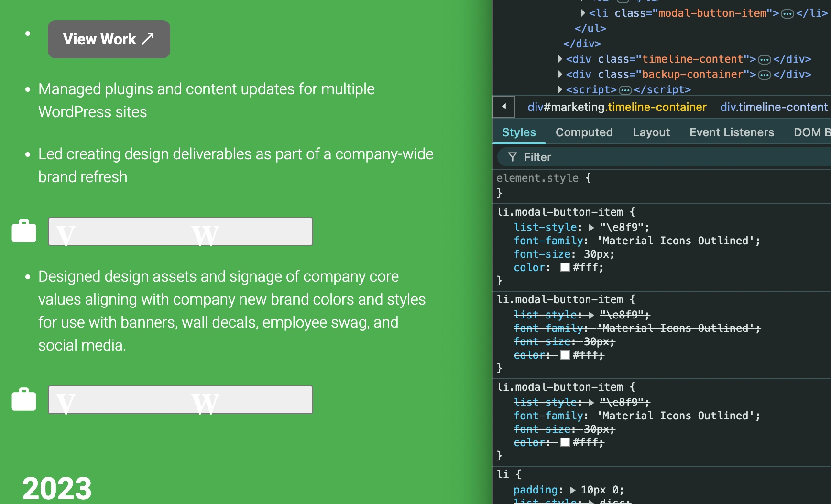Click 'Managed plugins and content updates' bullet text
Screen dimensions: 831x504
point(207,100)
